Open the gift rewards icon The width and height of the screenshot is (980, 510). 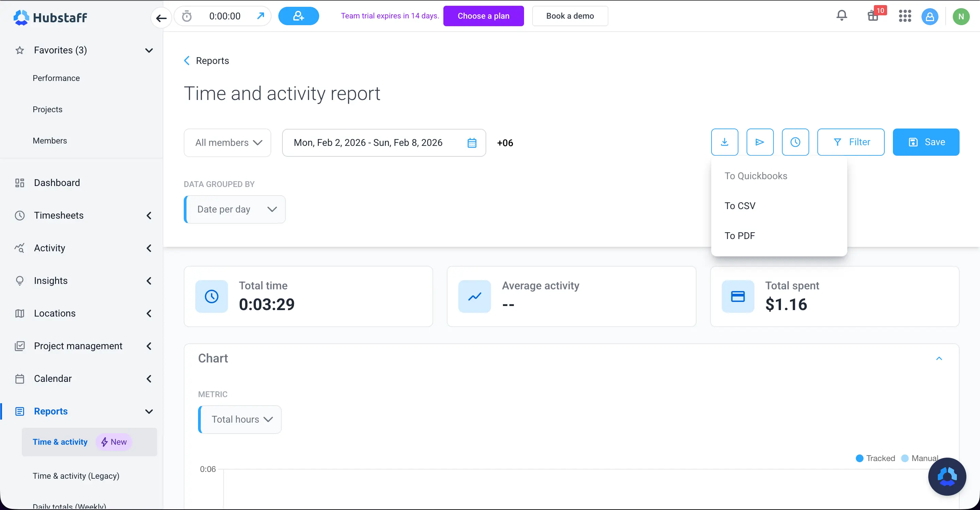coord(873,16)
